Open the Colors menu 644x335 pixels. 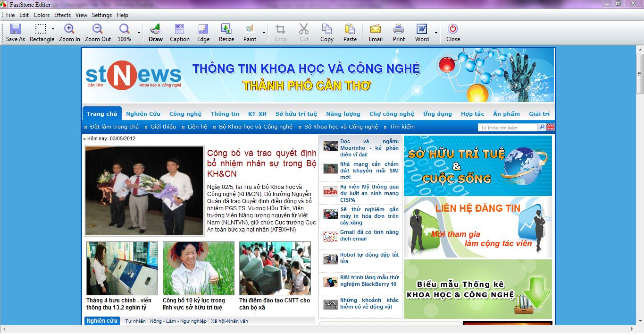point(42,15)
